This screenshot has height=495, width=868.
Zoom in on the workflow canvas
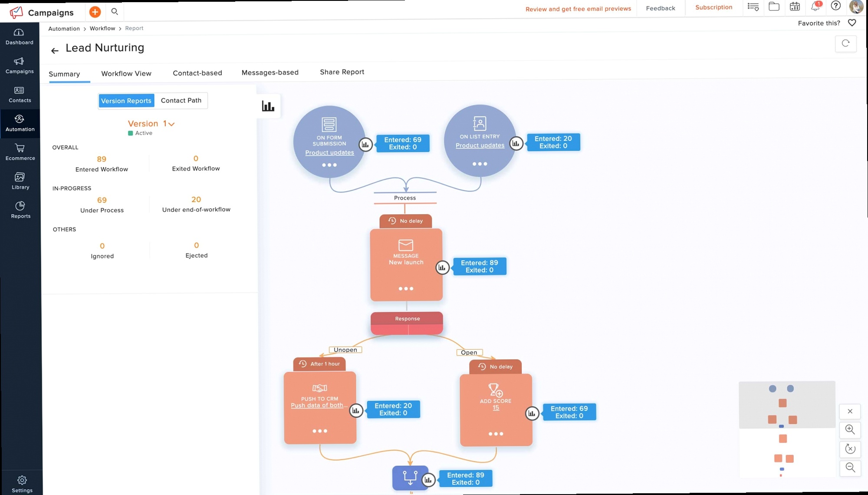[x=850, y=430]
